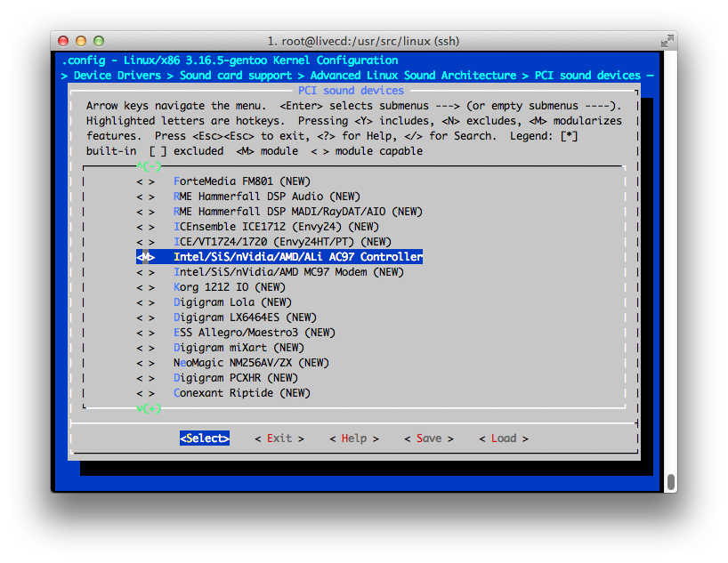Click window title root@livecd:/usr/src/linux (ssh)

[363, 41]
